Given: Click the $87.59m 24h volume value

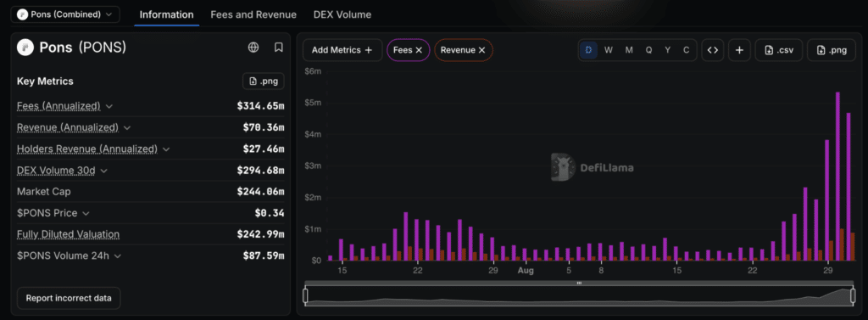Looking at the screenshot, I should coord(264,256).
